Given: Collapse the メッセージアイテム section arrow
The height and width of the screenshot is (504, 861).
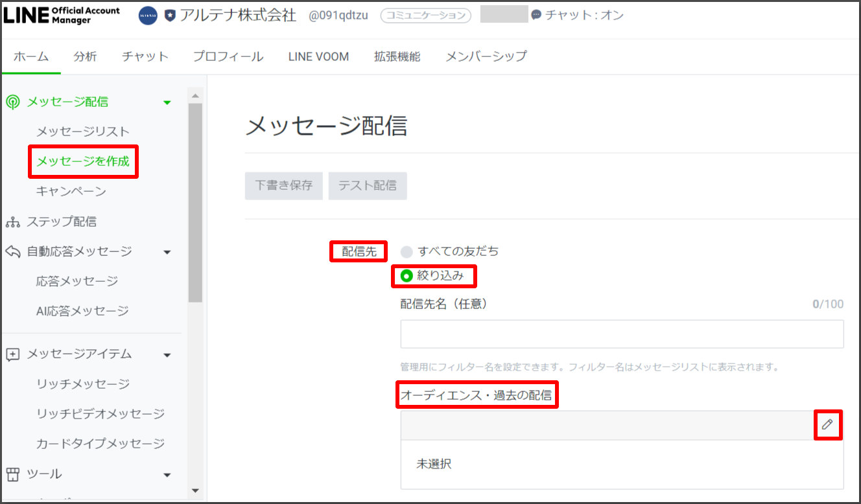Looking at the screenshot, I should click(x=167, y=355).
